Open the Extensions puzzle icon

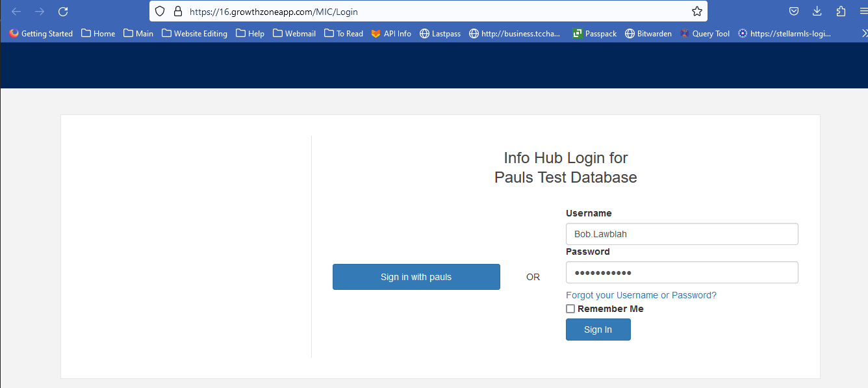click(841, 12)
